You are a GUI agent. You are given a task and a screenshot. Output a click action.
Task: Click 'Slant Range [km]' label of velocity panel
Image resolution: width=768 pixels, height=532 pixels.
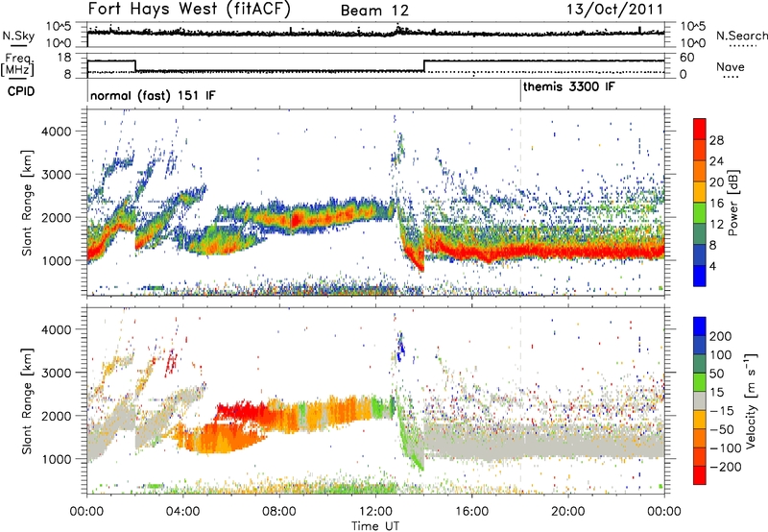27,401
